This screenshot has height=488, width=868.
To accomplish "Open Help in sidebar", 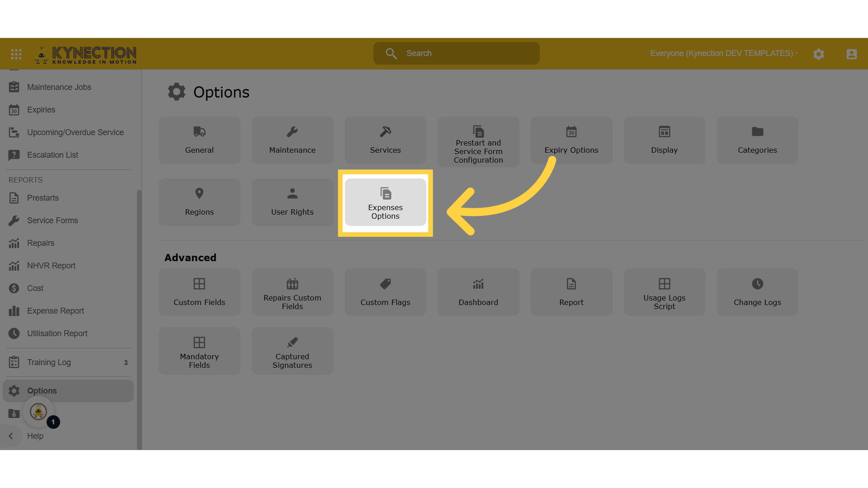I will pyautogui.click(x=35, y=436).
